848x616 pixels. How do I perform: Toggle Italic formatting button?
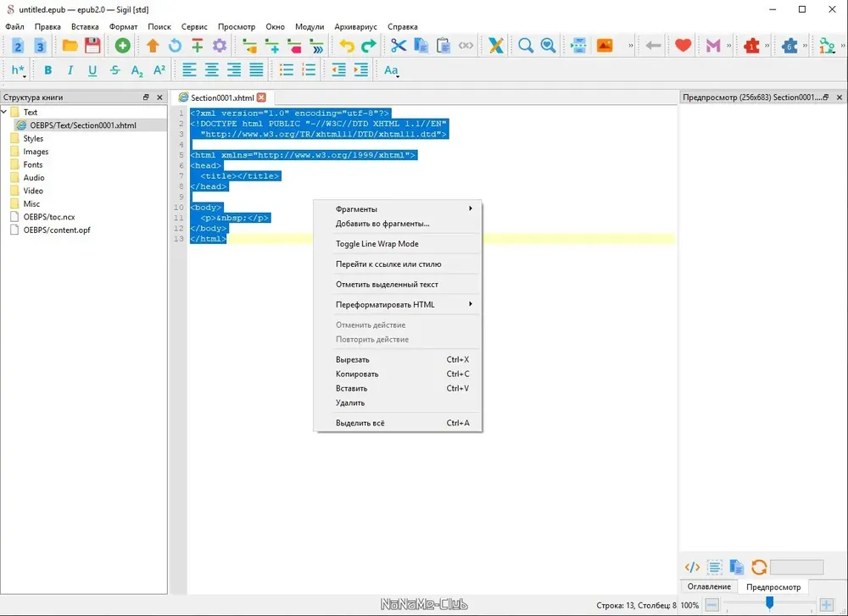[70, 70]
